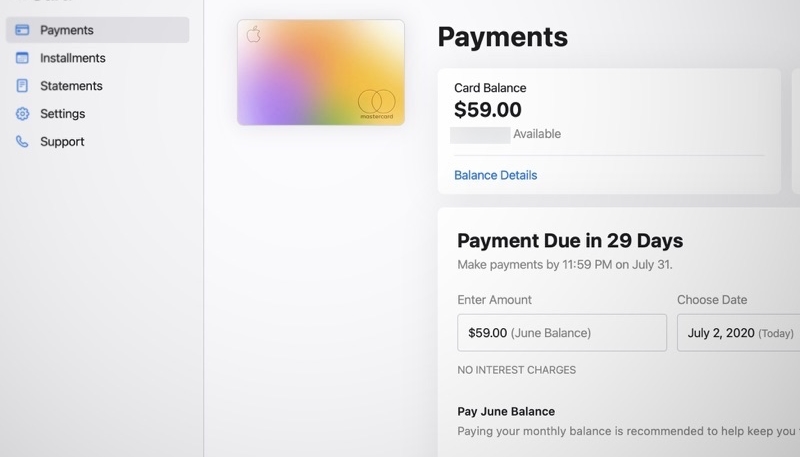Image resolution: width=800 pixels, height=457 pixels.
Task: Click the Settings gear icon
Action: coord(22,114)
